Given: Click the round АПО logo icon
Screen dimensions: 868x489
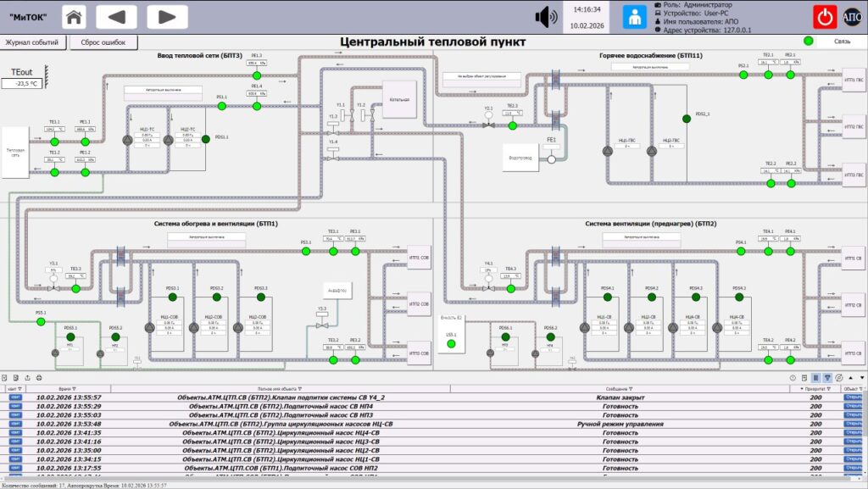Looking at the screenshot, I should click(x=852, y=17).
